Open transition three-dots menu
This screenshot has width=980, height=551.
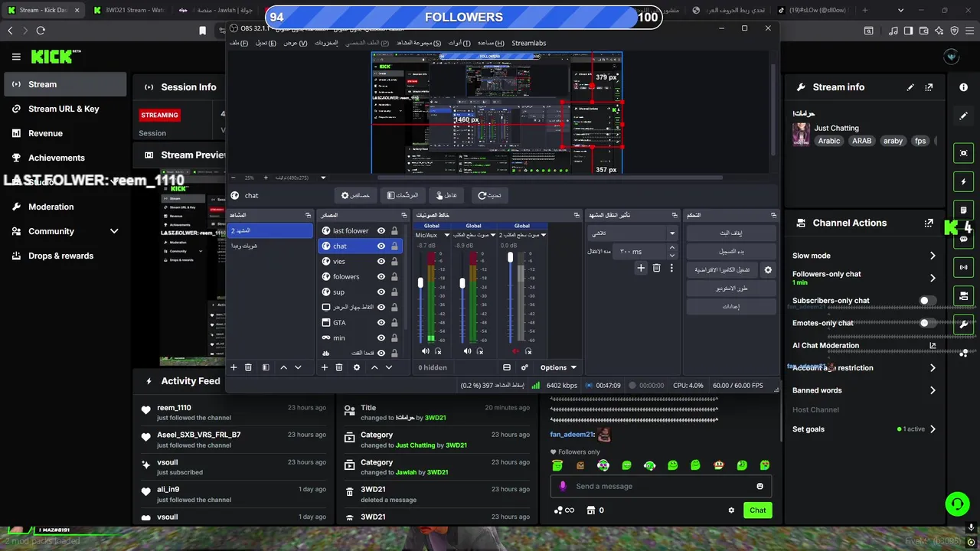coord(671,268)
